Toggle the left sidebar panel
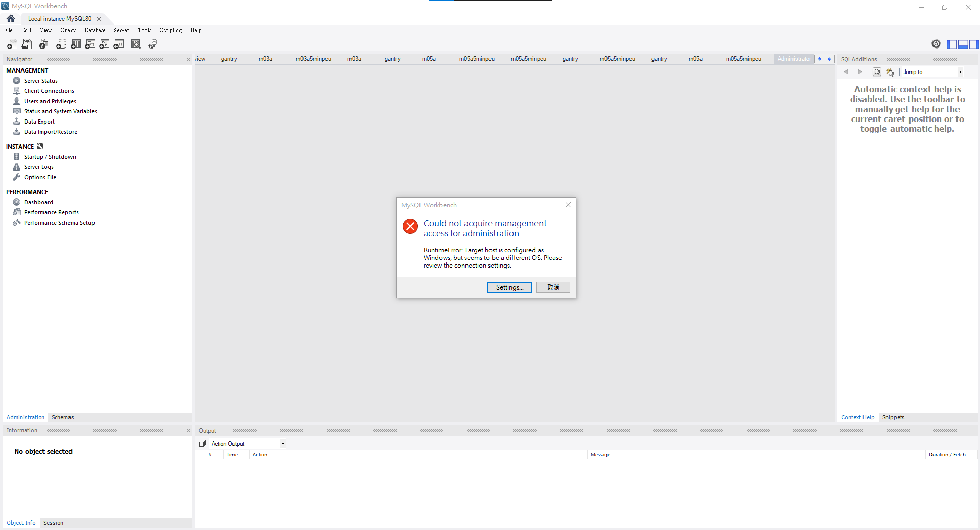Viewport: 980px width, 530px height. coord(952,44)
